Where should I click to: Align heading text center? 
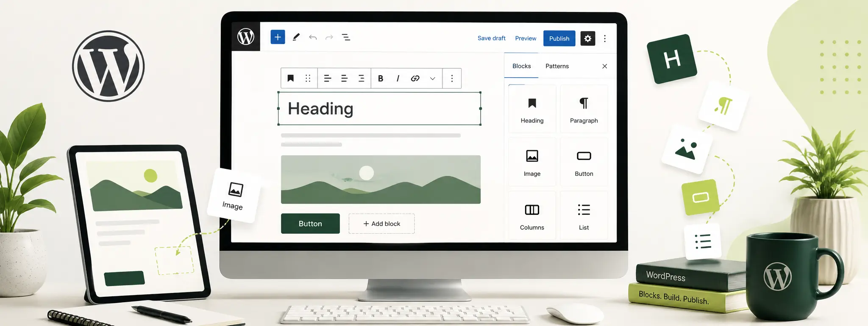tap(344, 78)
